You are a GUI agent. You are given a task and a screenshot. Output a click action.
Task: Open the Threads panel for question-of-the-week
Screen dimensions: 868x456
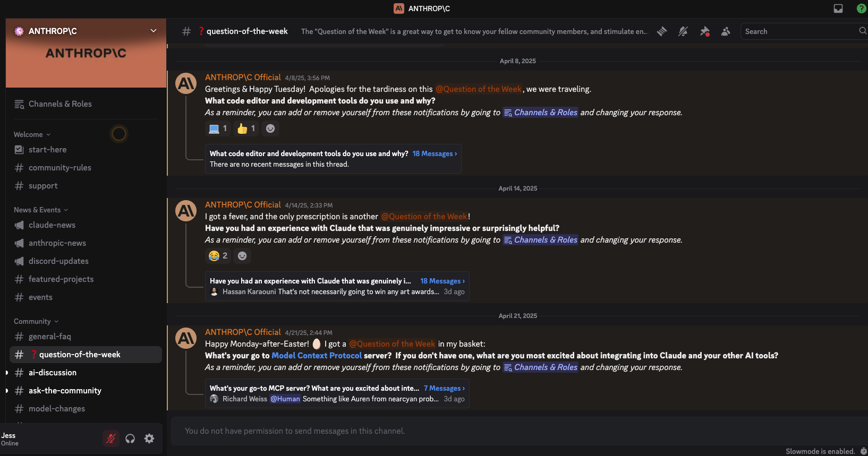point(661,31)
